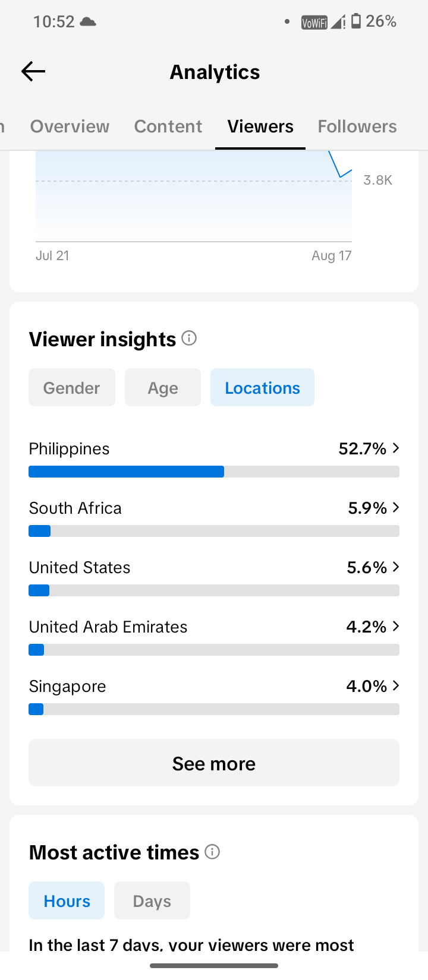Screen dimensions: 428x980
Task: Tap the VoWiFi status icon
Action: [x=314, y=23]
